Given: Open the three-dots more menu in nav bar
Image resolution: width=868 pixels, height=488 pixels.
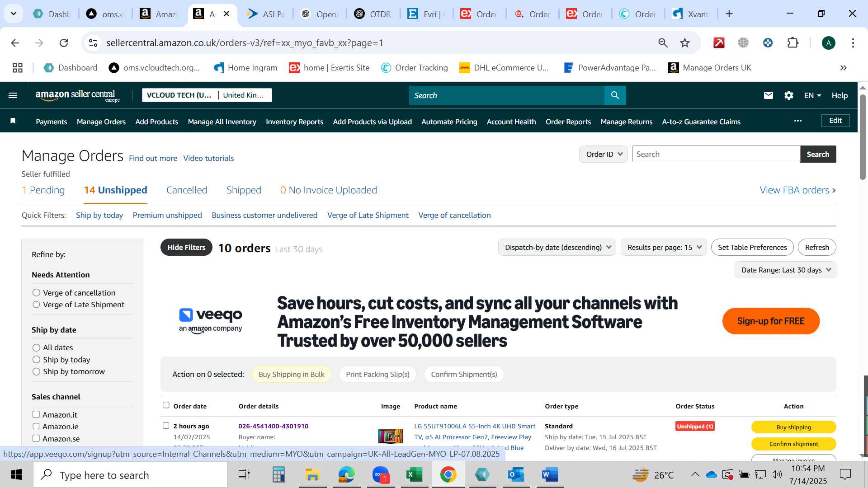Looking at the screenshot, I should pyautogui.click(x=798, y=121).
